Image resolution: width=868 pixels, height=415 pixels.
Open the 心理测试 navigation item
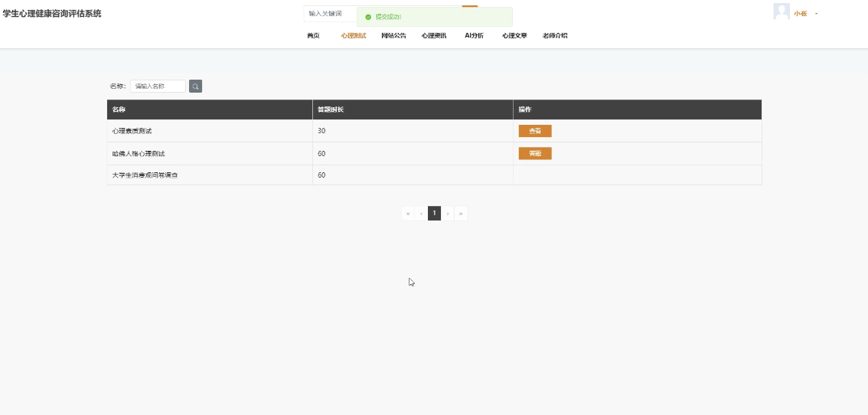353,35
